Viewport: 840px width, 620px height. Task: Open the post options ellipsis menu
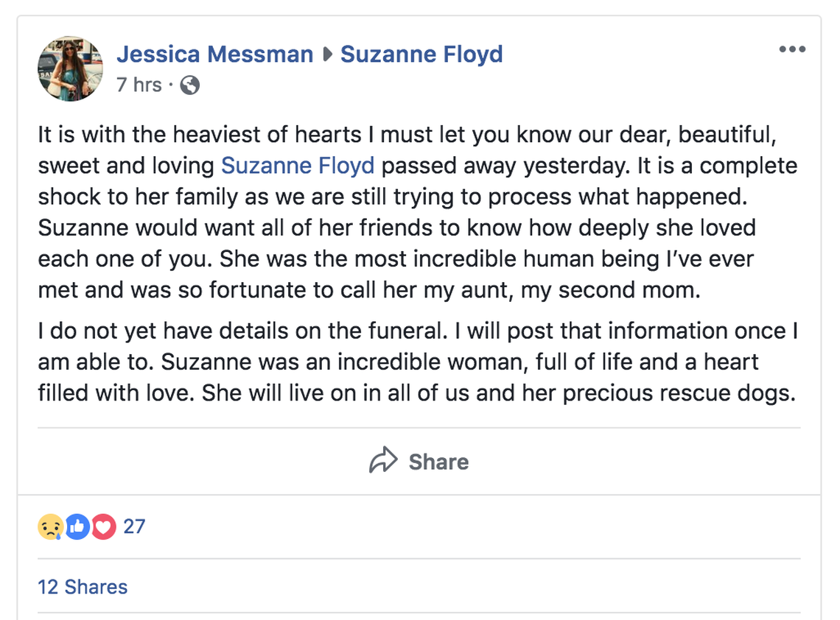[793, 49]
